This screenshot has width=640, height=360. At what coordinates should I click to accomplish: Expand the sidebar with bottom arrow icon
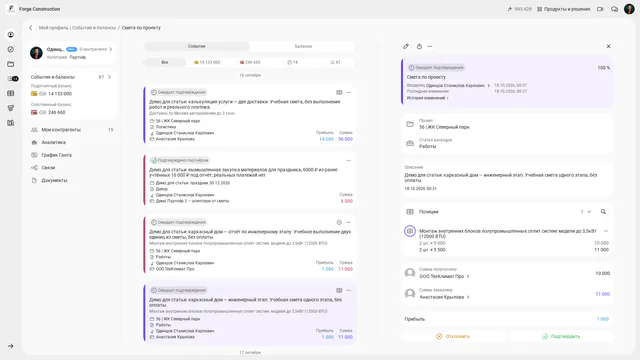click(11, 346)
